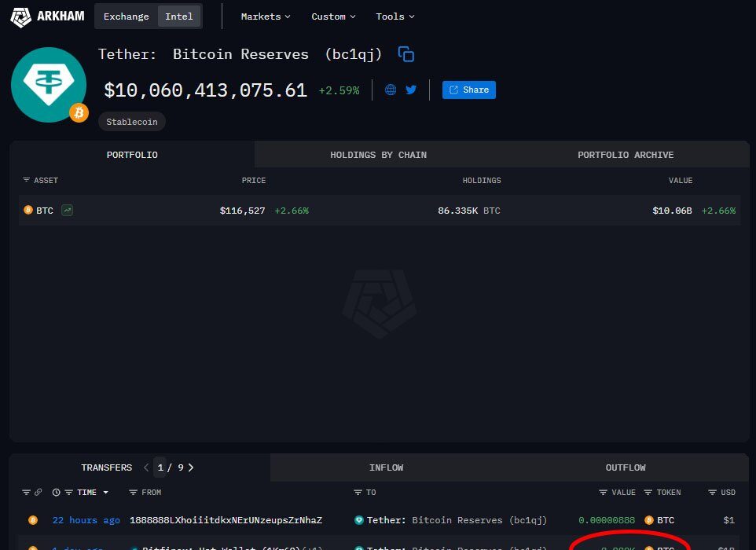Viewport: 756px width, 550px height.
Task: Expand the Custom dropdown menu
Action: [333, 16]
